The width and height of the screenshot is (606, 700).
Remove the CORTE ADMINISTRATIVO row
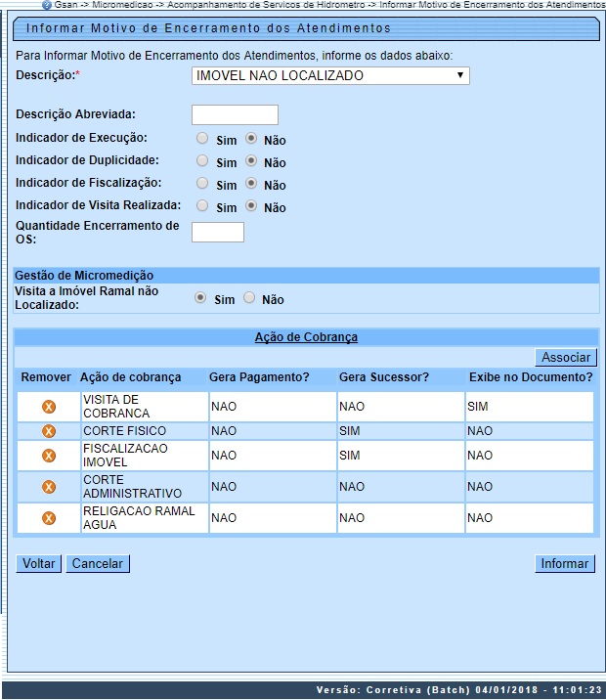48,487
